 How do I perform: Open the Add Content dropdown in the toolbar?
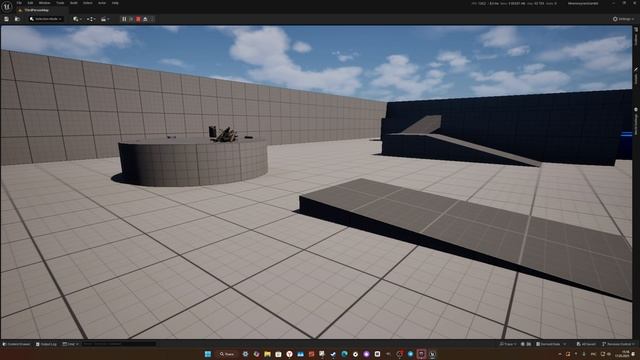click(x=77, y=19)
